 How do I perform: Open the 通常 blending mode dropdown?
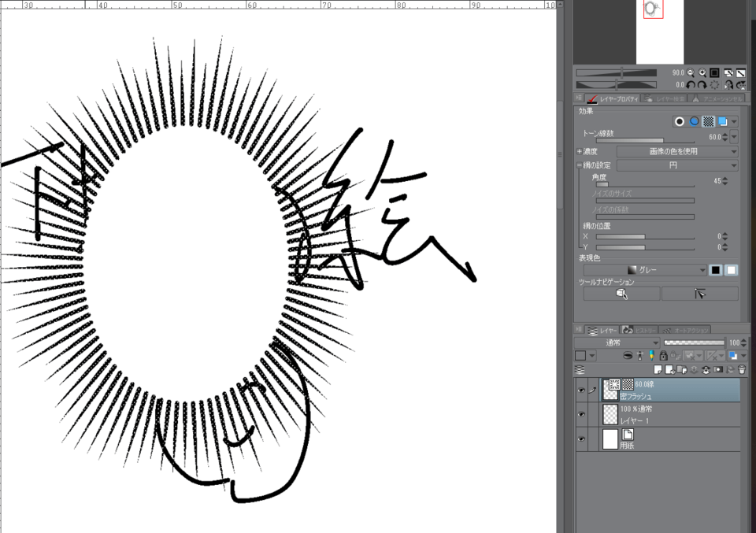coord(616,342)
